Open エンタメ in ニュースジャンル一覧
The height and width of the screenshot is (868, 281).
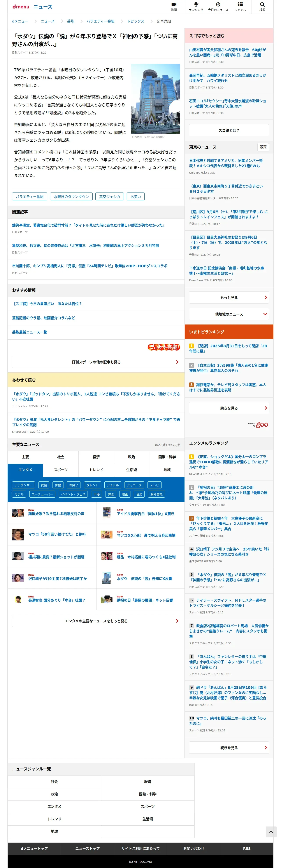click(x=54, y=807)
